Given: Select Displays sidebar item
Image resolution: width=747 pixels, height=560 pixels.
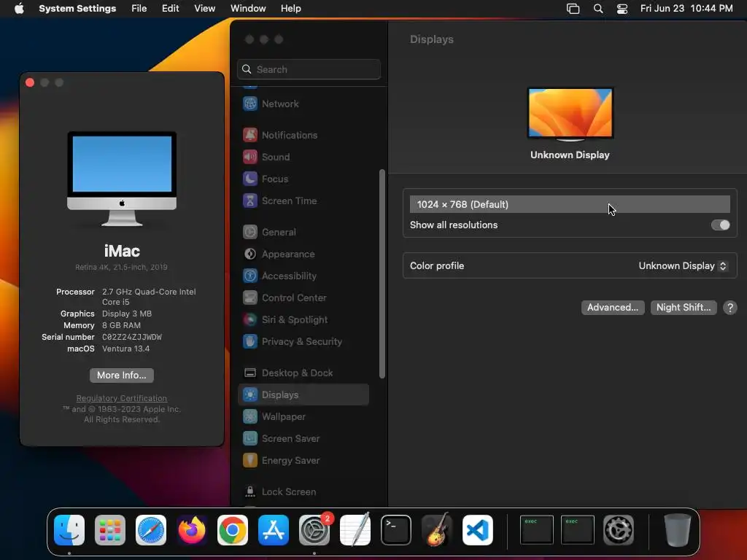Looking at the screenshot, I should [303, 394].
